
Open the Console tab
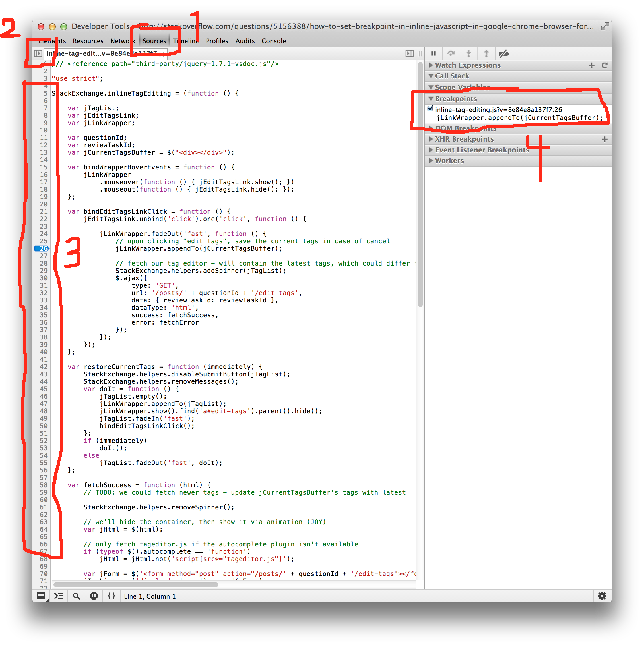point(274,41)
